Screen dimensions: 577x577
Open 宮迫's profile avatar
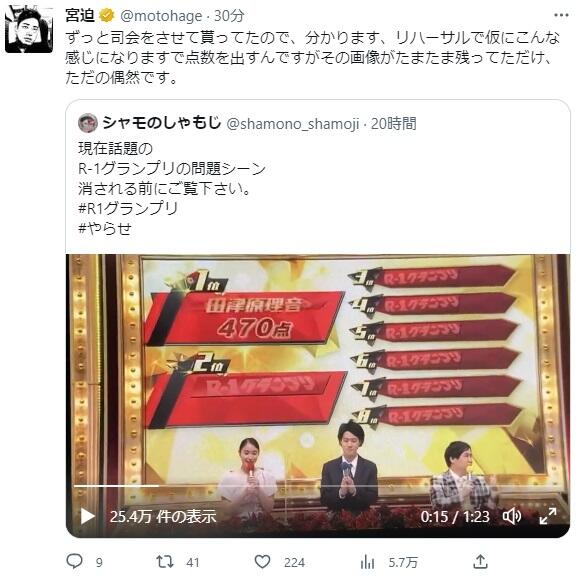[x=29, y=29]
